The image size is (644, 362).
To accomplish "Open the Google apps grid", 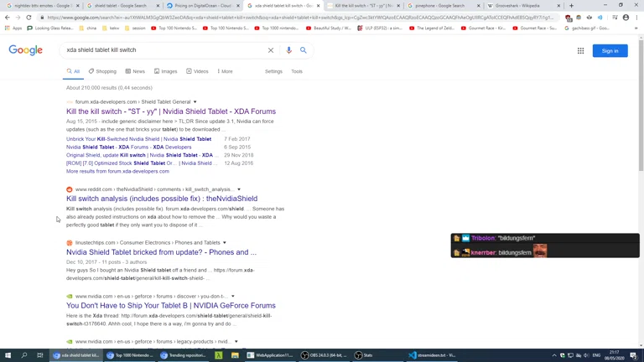I will click(580, 50).
